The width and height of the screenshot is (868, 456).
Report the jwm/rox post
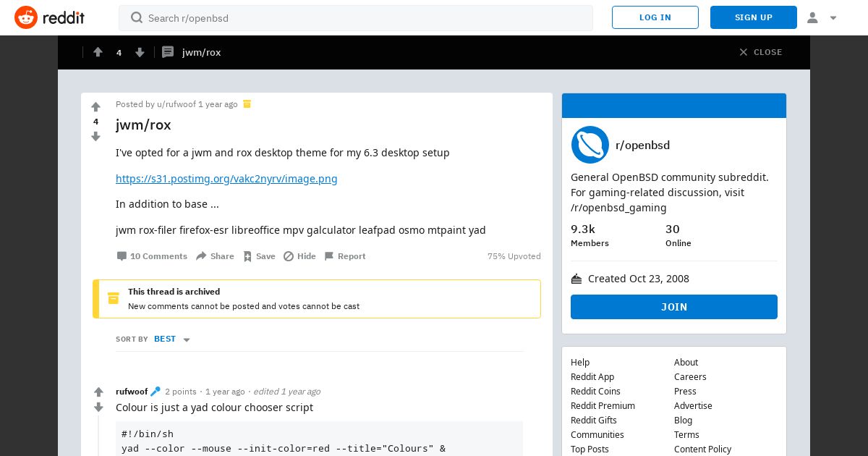click(x=345, y=256)
